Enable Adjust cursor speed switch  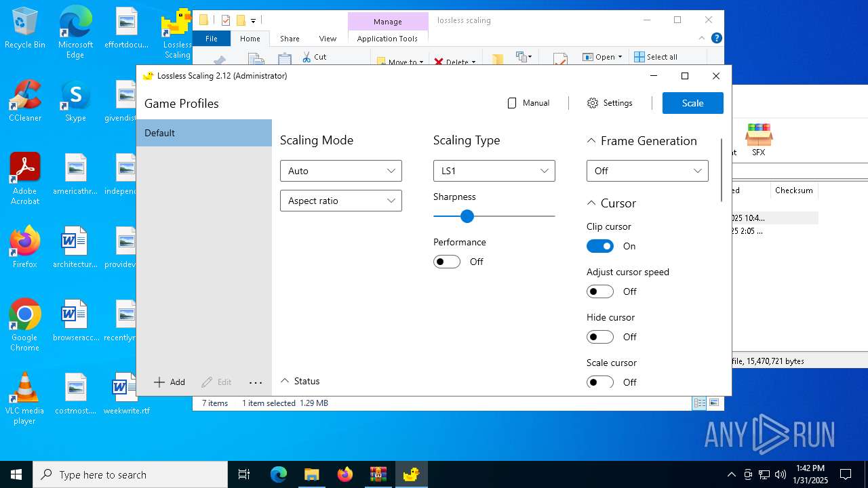click(x=600, y=291)
